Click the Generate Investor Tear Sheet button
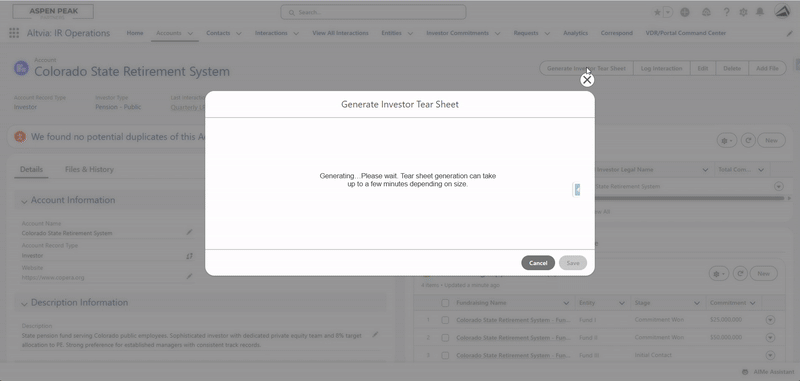Viewport: 800px width, 381px height. click(x=586, y=68)
